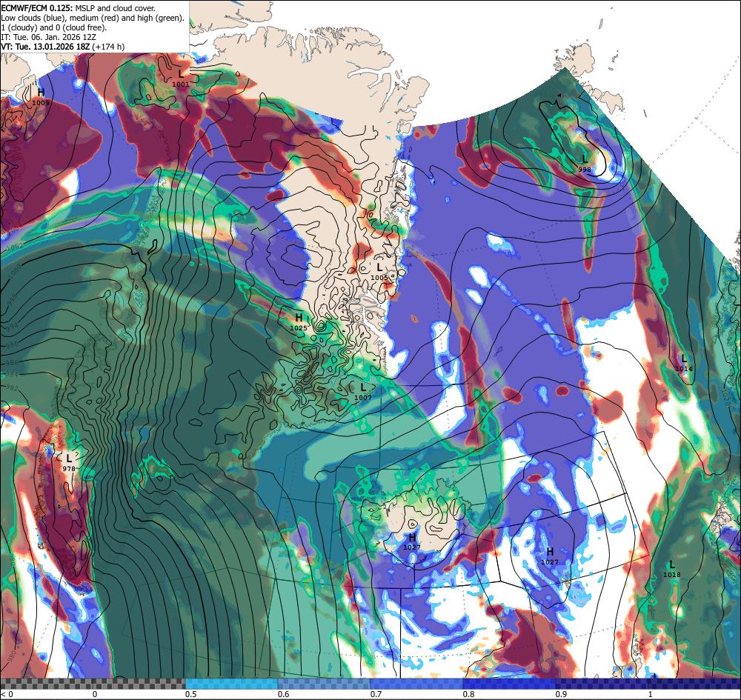Click the '0.9' color scale label

point(561,694)
